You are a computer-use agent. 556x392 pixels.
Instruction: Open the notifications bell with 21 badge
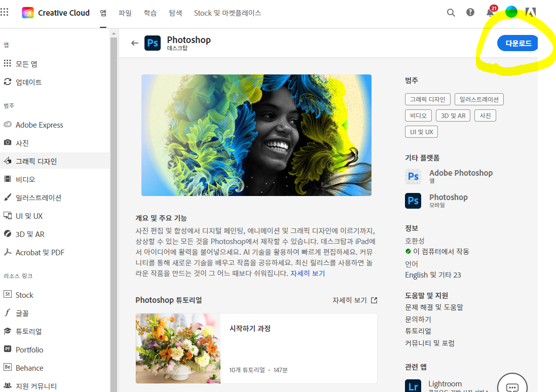491,12
